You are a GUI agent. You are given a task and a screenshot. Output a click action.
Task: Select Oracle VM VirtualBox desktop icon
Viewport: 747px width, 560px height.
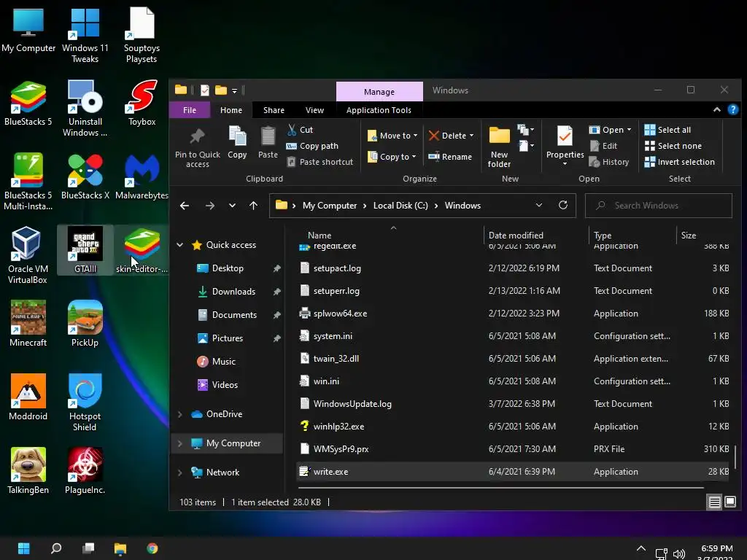coord(28,255)
